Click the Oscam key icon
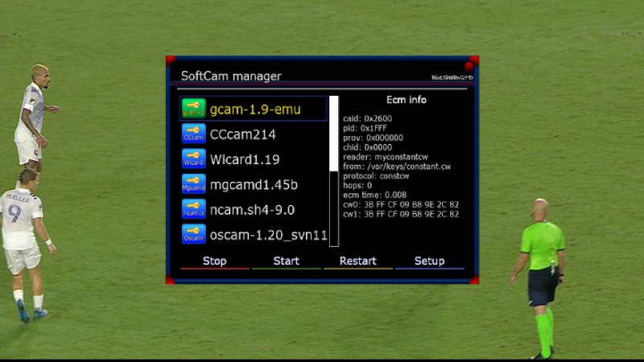The image size is (644, 362). [x=193, y=234]
